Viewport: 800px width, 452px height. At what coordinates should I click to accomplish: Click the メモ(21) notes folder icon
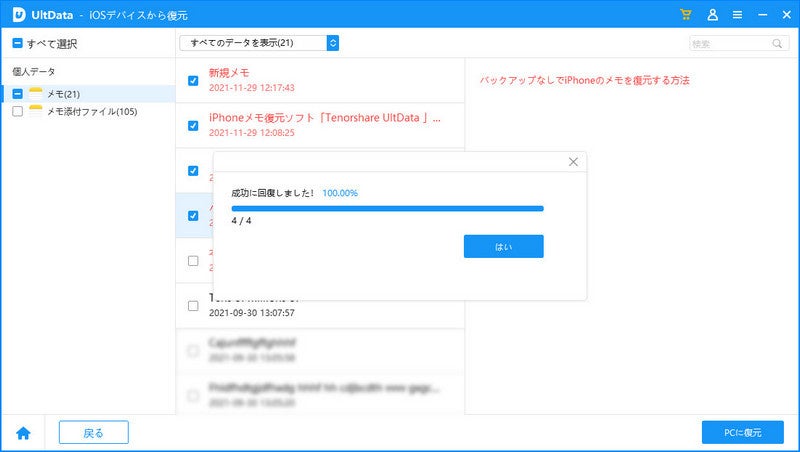[36, 93]
